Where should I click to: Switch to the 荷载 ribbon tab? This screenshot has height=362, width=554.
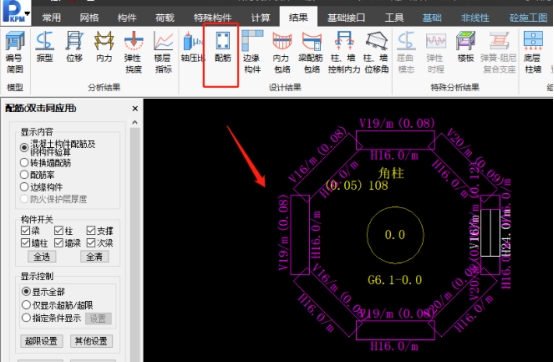point(165,18)
